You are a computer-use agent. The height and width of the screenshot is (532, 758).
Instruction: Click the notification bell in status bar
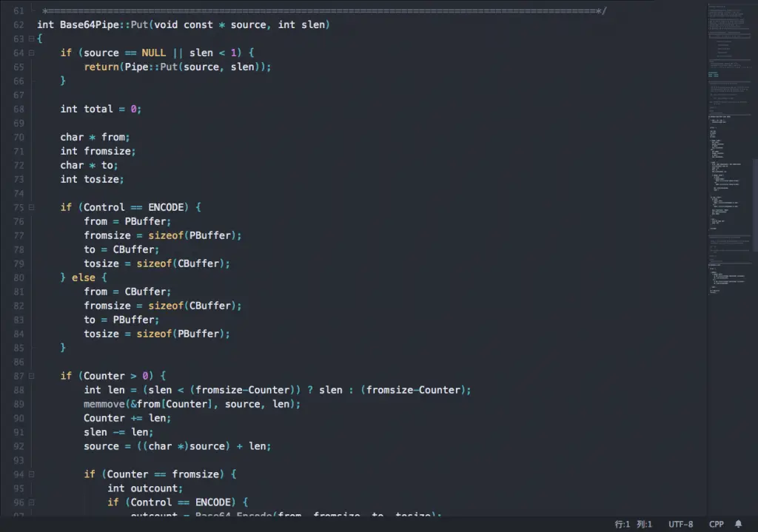click(x=738, y=524)
